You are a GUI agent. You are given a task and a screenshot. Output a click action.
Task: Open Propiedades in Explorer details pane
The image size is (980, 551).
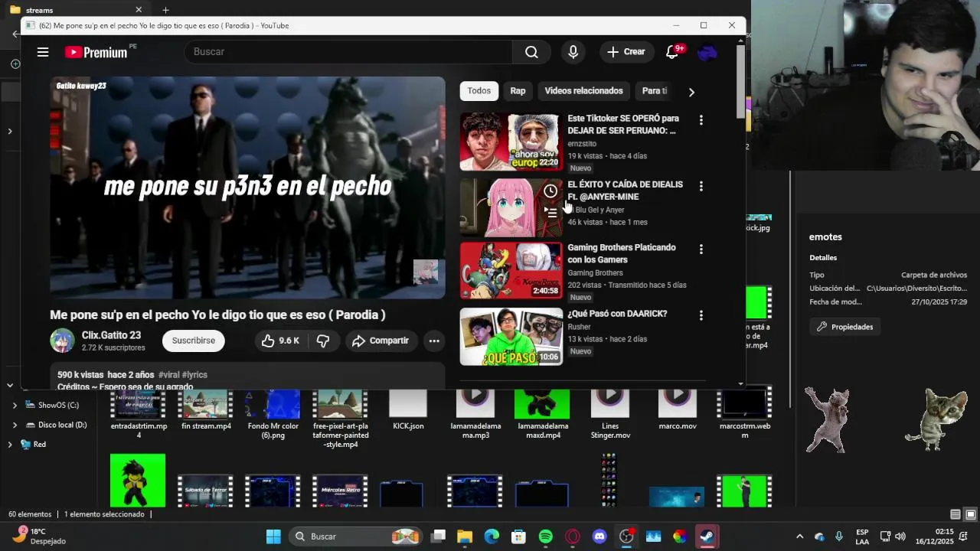pos(845,327)
